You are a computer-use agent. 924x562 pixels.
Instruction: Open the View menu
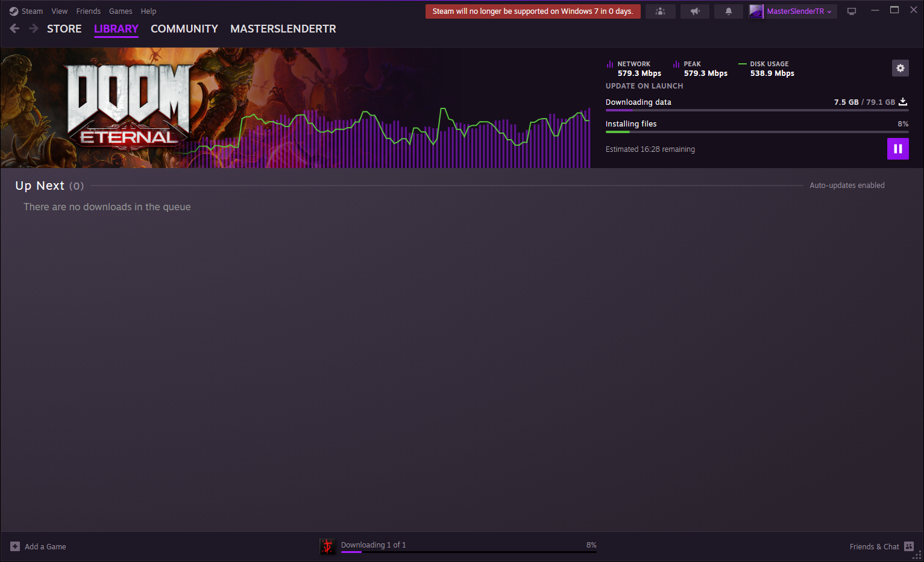[60, 11]
